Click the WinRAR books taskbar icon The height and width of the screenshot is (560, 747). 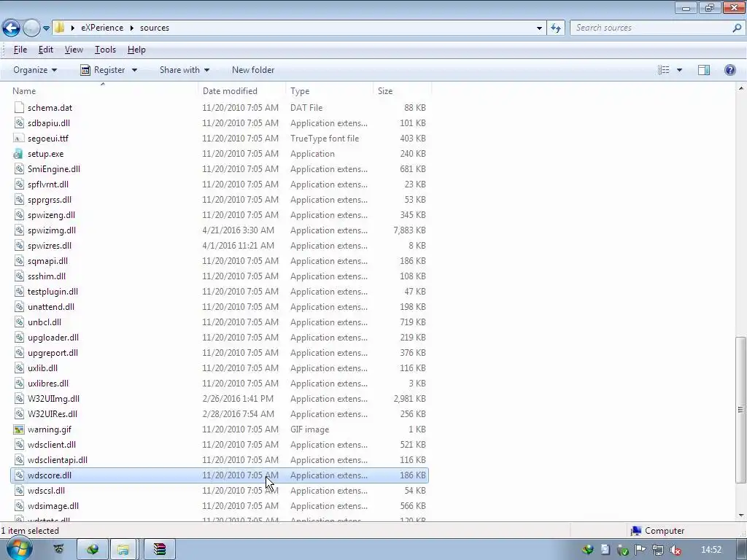point(160,550)
